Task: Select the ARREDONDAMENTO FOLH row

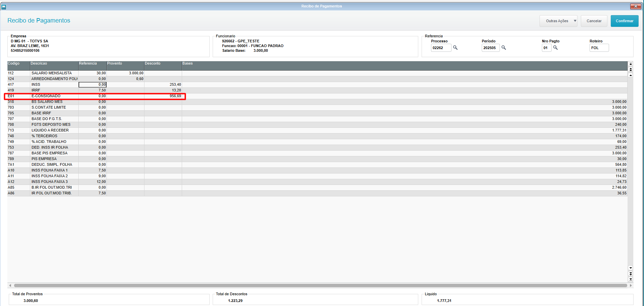Action: tap(317, 79)
